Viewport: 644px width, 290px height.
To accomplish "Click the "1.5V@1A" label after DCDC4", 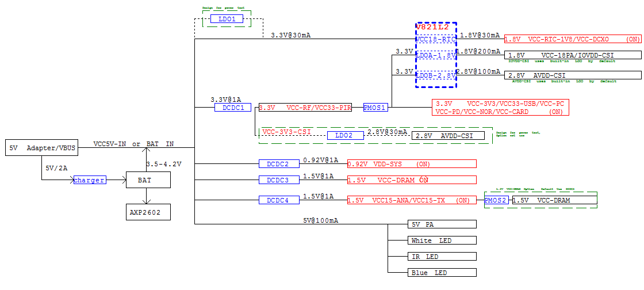I will tap(319, 196).
